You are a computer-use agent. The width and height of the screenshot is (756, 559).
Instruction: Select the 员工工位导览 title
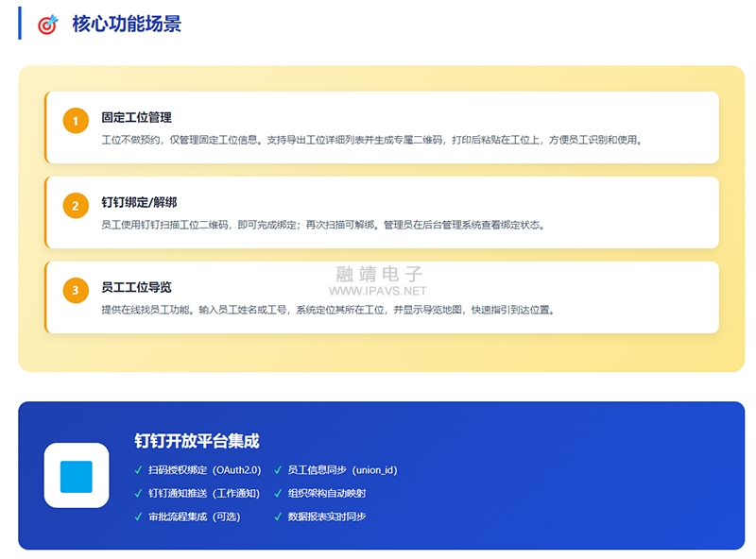(136, 287)
